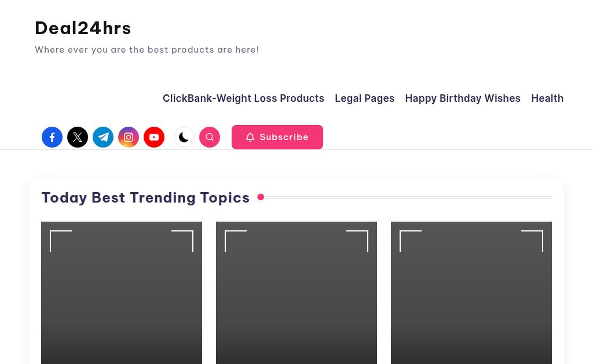Go to Happy Birthday Wishes page
This screenshot has height=364, width=593.
tap(463, 98)
